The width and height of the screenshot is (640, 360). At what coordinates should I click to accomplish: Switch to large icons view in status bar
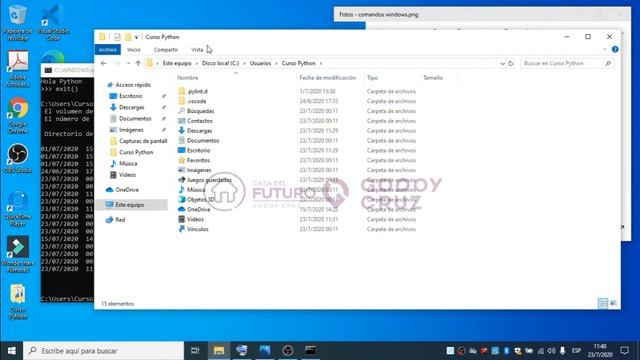[613, 303]
